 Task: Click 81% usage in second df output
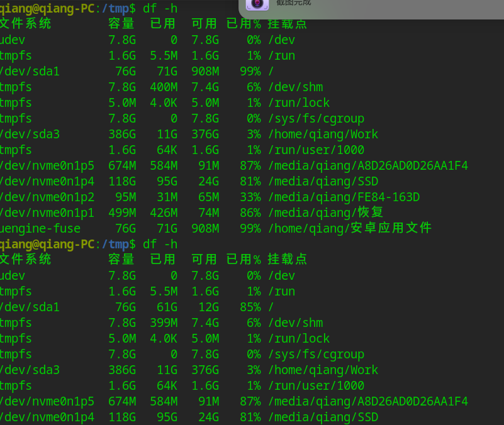pyautogui.click(x=250, y=417)
